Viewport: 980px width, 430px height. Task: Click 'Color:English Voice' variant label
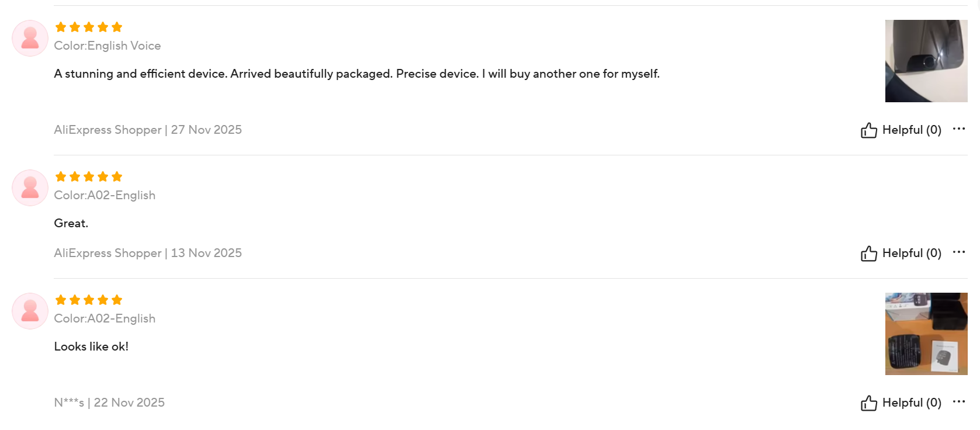pyautogui.click(x=107, y=46)
